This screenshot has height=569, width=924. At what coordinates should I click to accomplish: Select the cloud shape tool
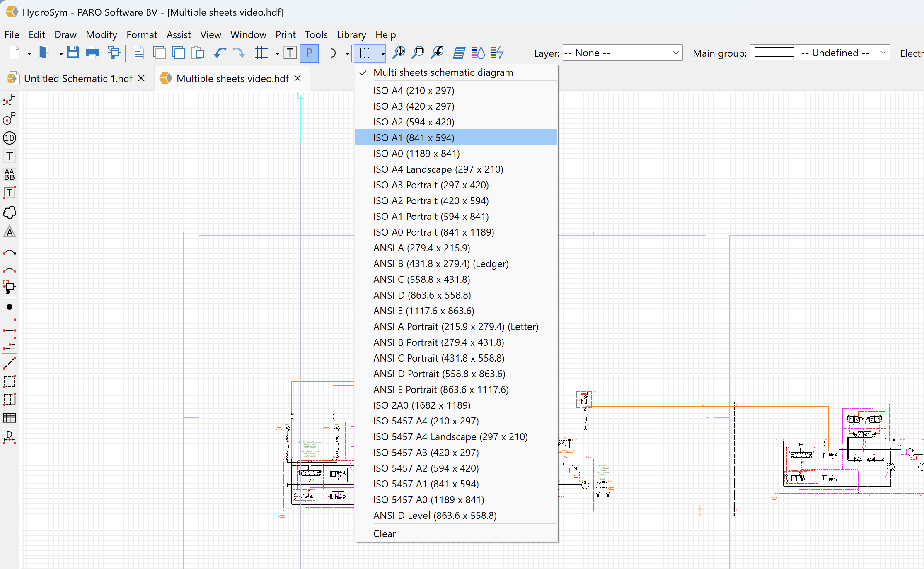point(10,213)
